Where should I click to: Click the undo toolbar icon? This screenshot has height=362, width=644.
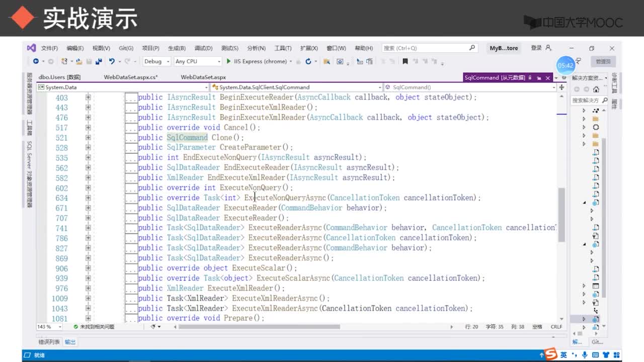(112, 61)
